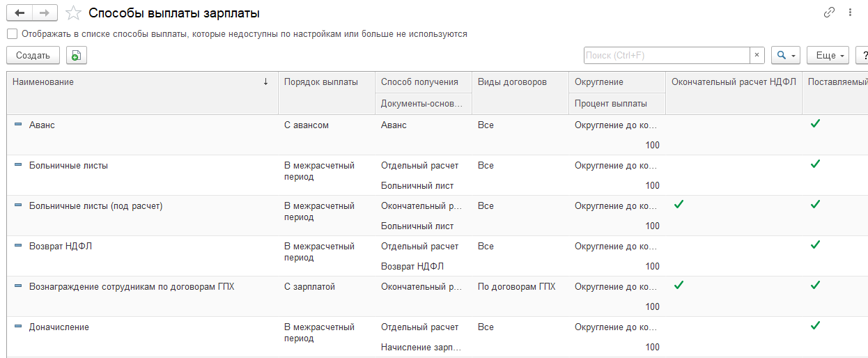Go back with the left arrow button

click(19, 13)
